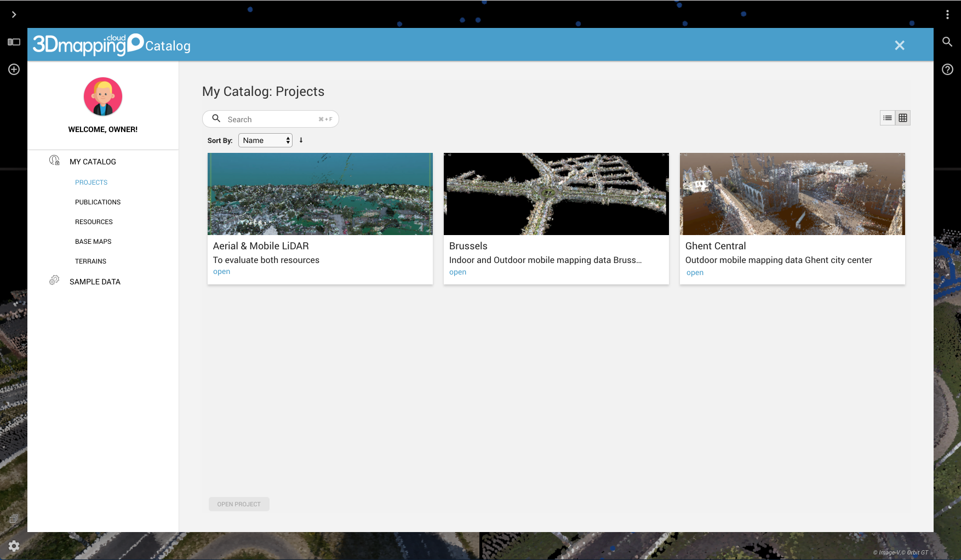The height and width of the screenshot is (560, 961).
Task: Open MY CATALOG section
Action: [x=93, y=162]
